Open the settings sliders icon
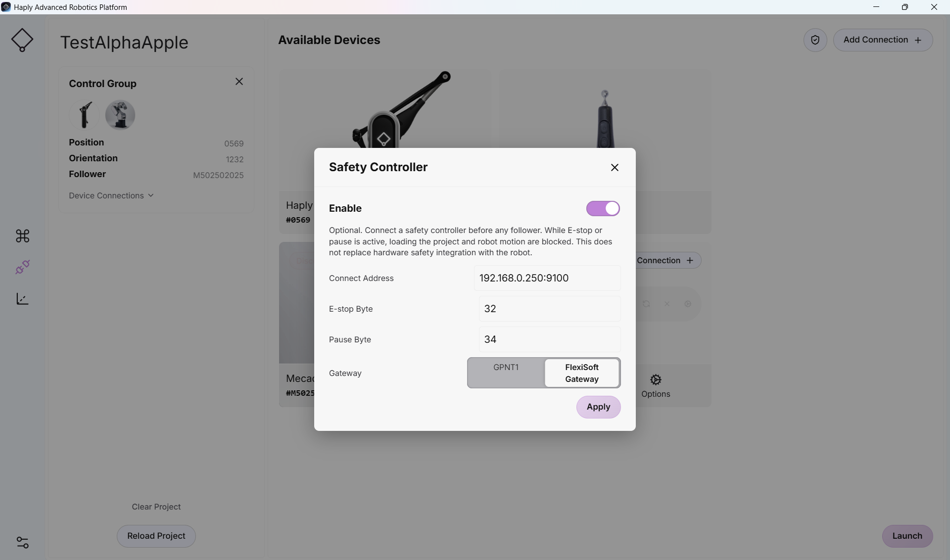The image size is (950, 560). 22,542
